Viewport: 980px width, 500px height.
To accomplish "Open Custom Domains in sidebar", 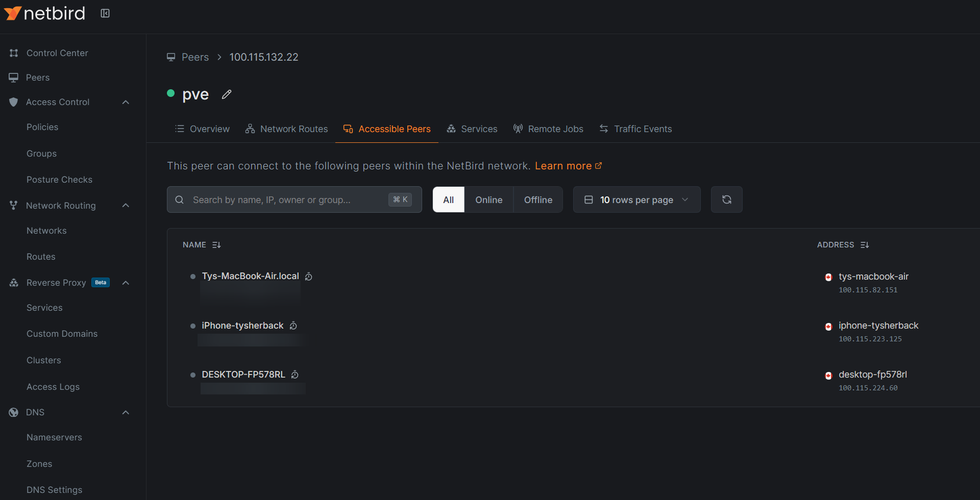I will (x=62, y=334).
